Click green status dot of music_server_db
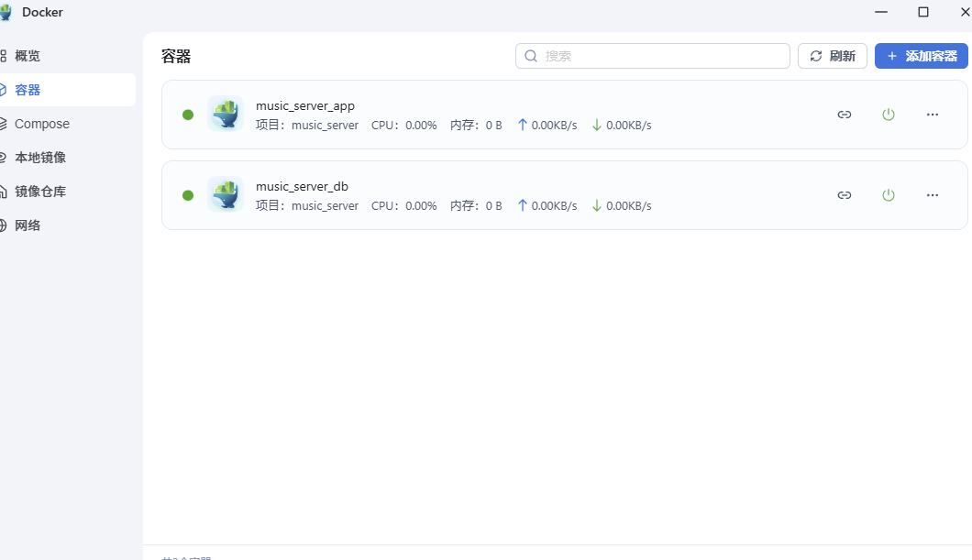Viewport: 972px width, 560px height. point(188,195)
